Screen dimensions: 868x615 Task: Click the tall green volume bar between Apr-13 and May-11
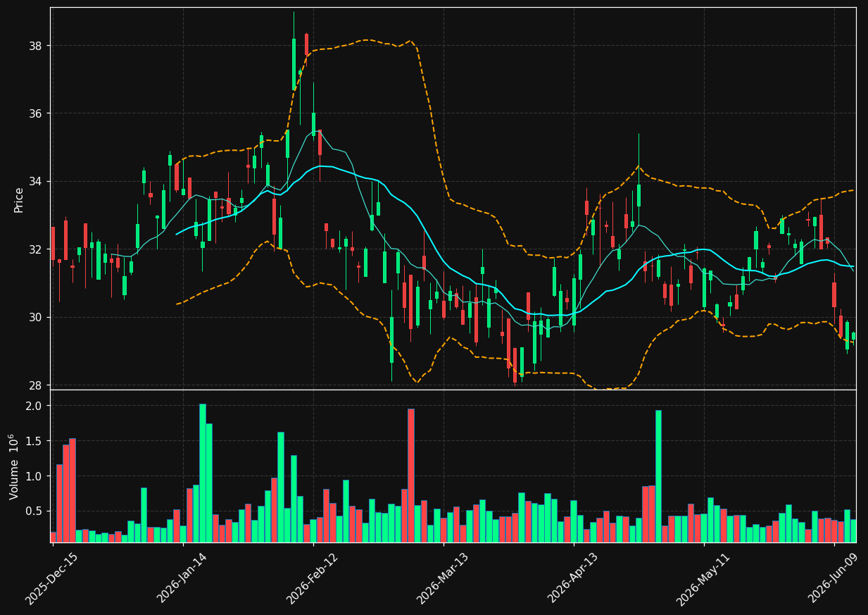coord(658,476)
